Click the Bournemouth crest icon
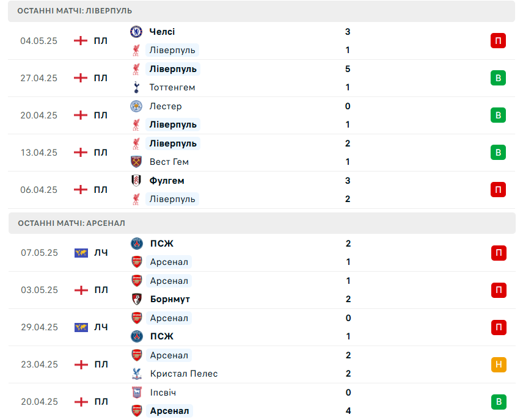 [137, 299]
